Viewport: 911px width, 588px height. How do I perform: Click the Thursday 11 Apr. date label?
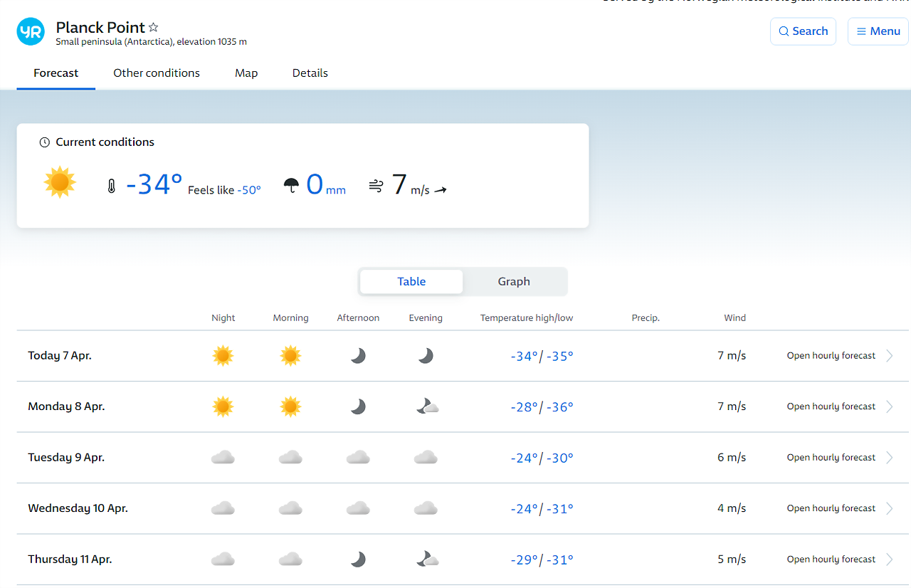click(70, 560)
